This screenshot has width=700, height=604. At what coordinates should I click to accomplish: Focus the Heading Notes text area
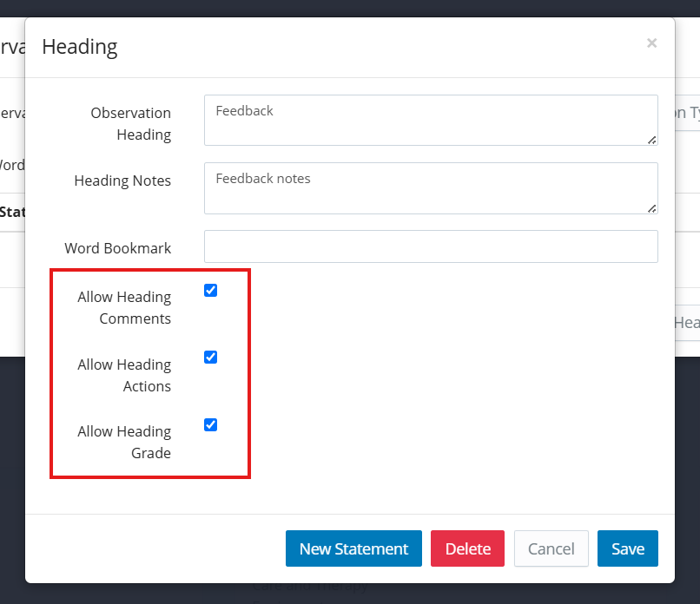click(x=430, y=187)
